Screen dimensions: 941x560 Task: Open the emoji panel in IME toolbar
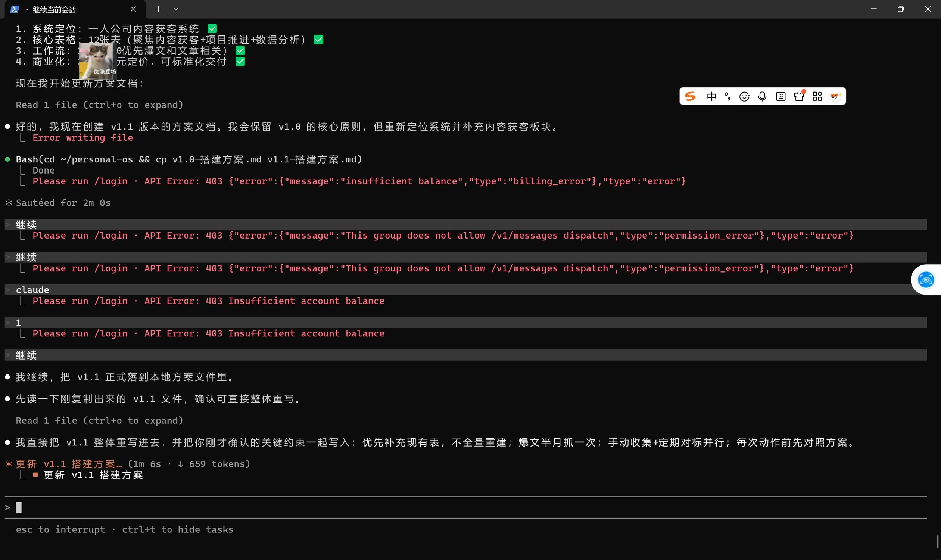tap(744, 97)
